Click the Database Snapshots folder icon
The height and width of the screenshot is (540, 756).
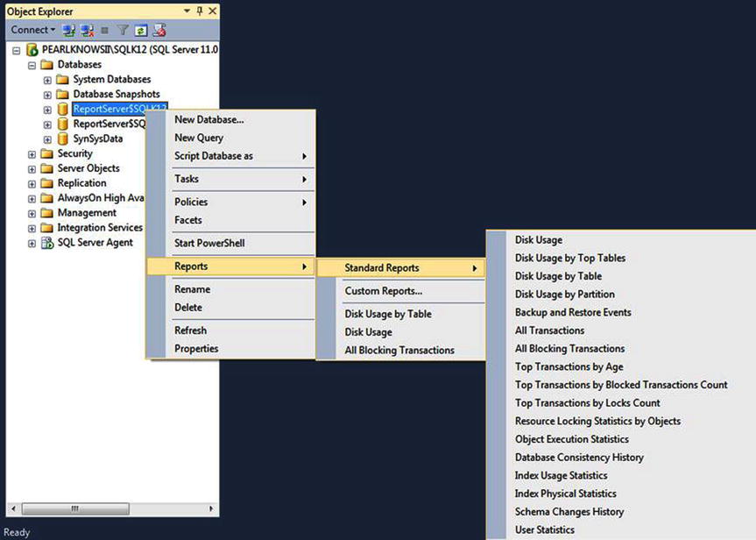click(x=62, y=94)
